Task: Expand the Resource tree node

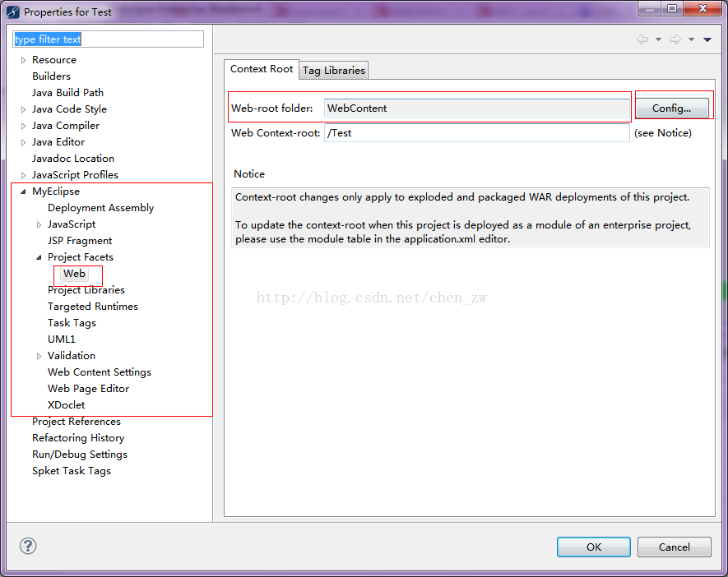Action: click(x=23, y=60)
